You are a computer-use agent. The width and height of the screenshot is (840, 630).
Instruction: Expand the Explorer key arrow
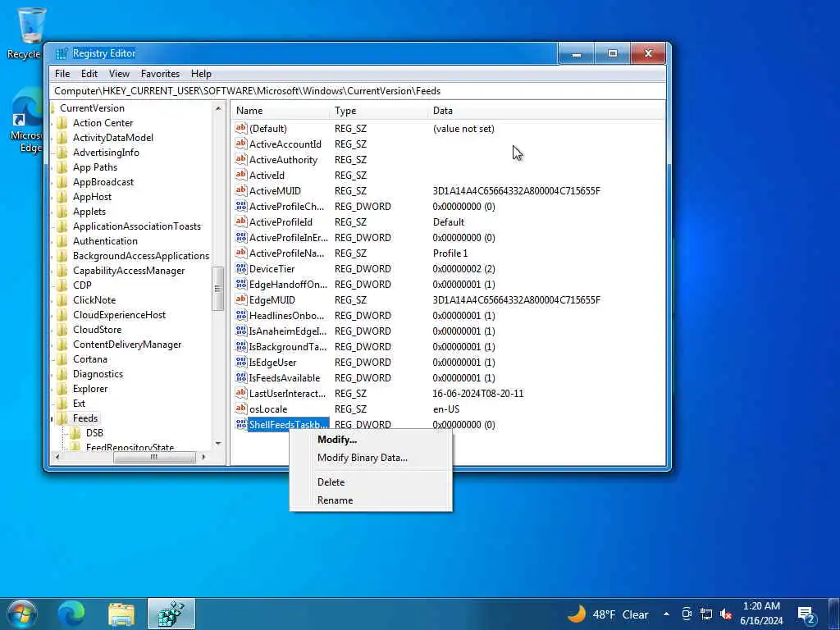pos(52,389)
